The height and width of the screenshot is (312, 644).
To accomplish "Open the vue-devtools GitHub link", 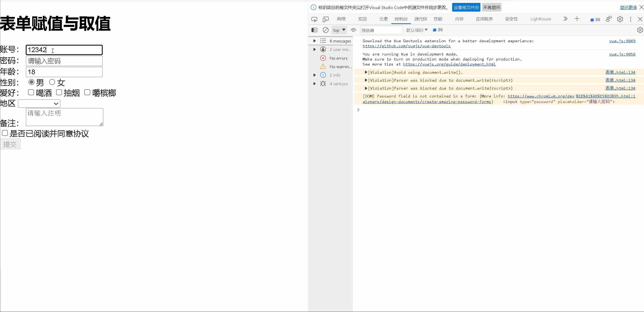I will [406, 46].
